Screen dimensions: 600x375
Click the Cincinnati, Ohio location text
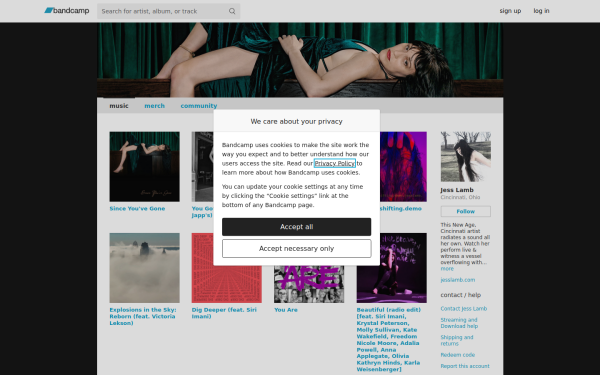click(460, 197)
